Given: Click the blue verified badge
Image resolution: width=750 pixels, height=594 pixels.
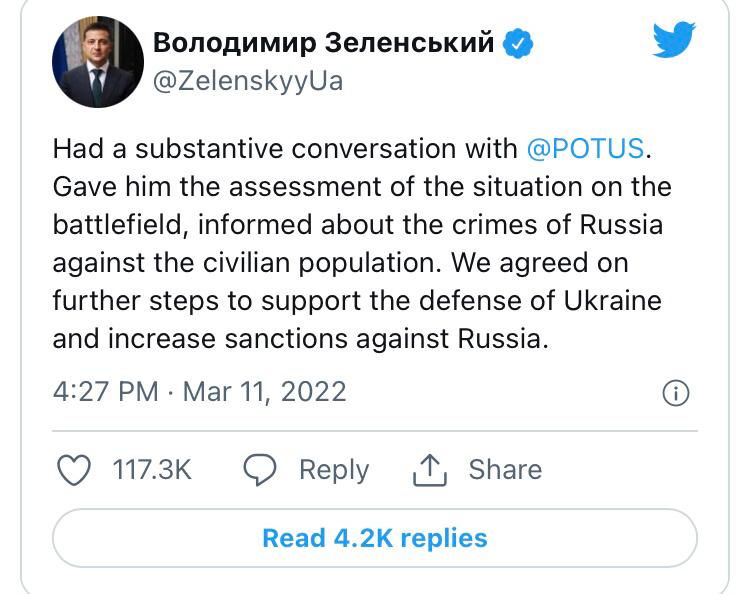Looking at the screenshot, I should coord(518,43).
